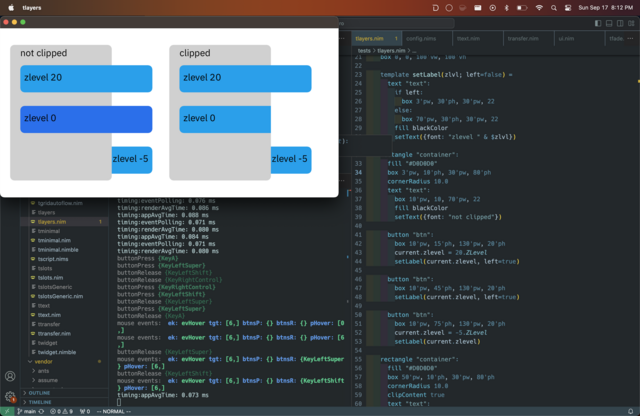Toggle the bottom panel layout icon

click(x=609, y=23)
